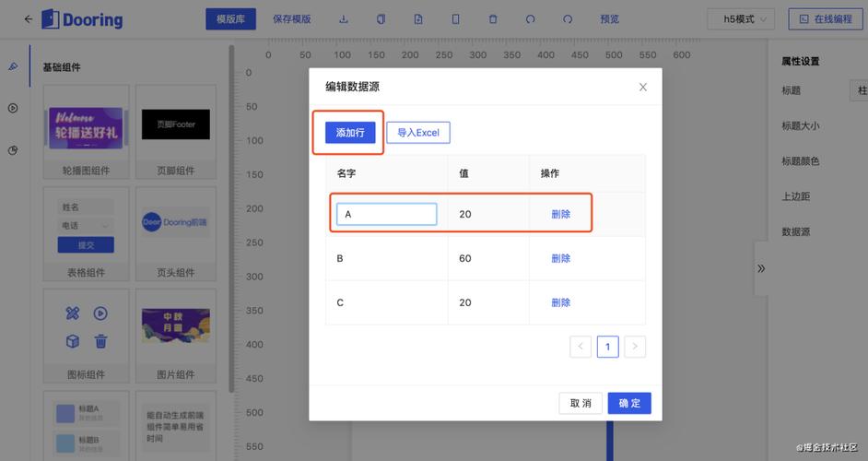868x461 pixels.
Task: Open the basic components sidebar pen icon
Action: click(13, 66)
